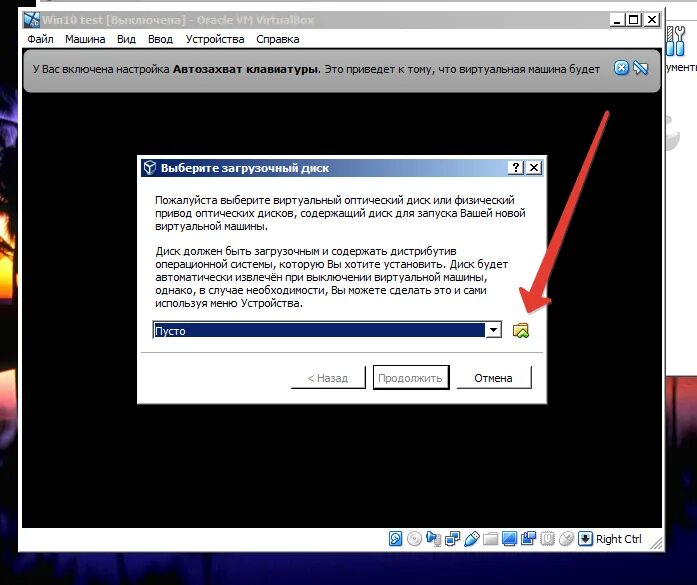Screen dimensions: 697x585
Task: Click the 'Отмена' button
Action: click(494, 378)
